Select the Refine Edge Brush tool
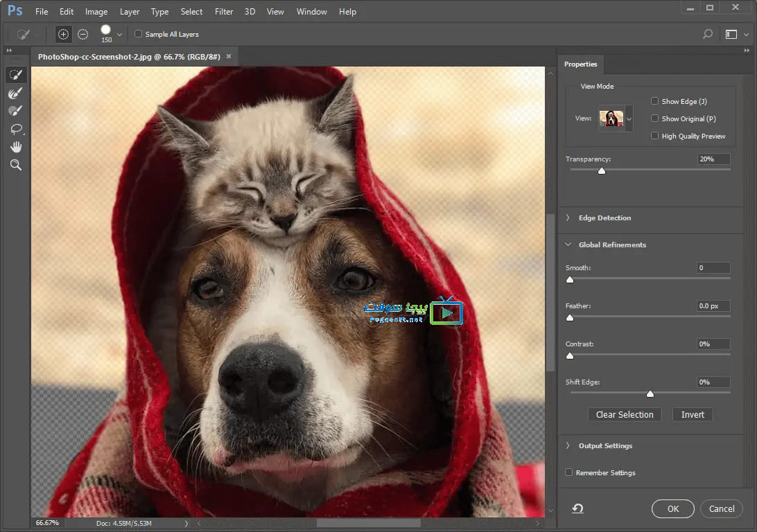Image resolution: width=757 pixels, height=532 pixels. [x=15, y=93]
